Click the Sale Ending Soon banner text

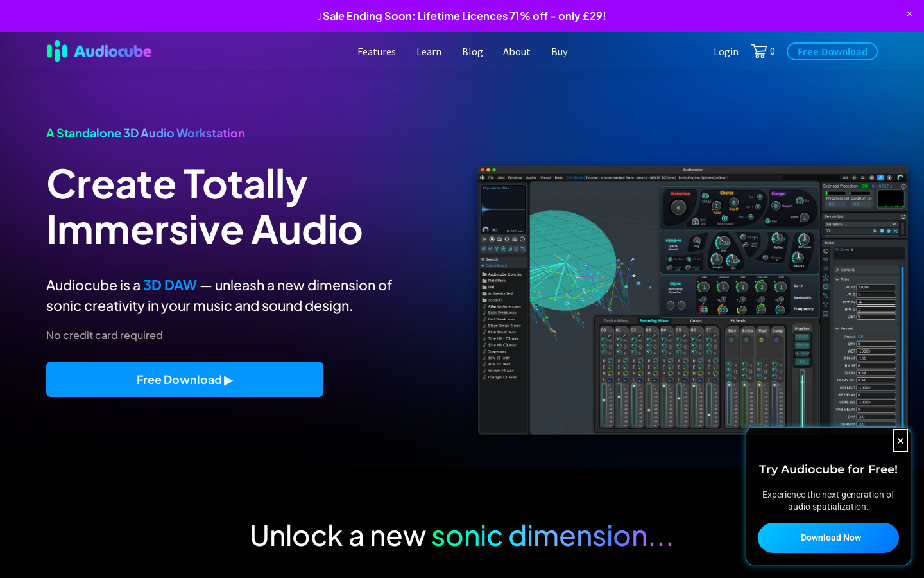click(x=461, y=16)
